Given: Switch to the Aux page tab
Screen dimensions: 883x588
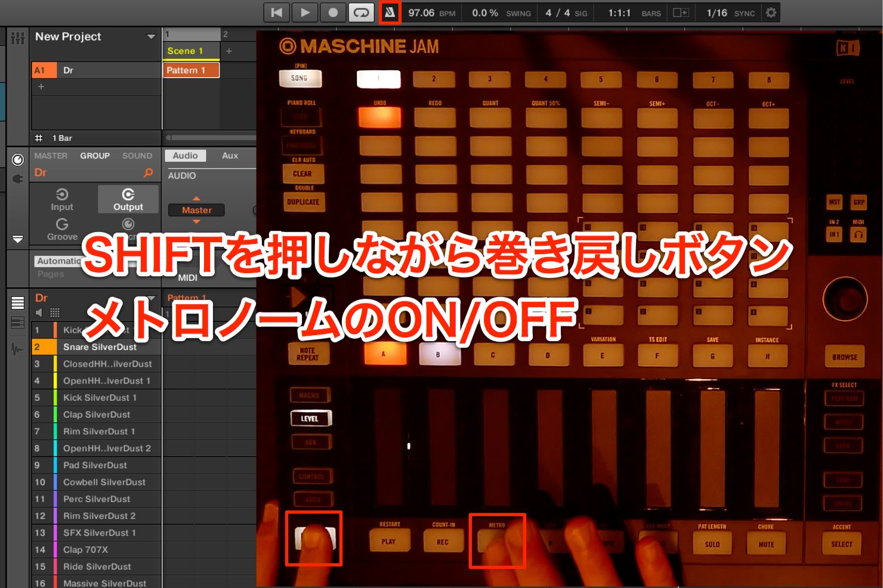Looking at the screenshot, I should (x=230, y=156).
